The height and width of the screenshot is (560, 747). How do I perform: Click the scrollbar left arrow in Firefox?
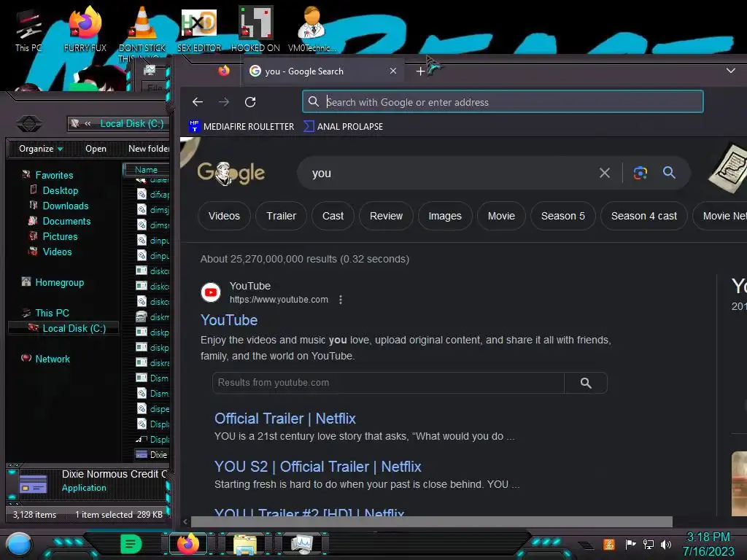(x=185, y=522)
